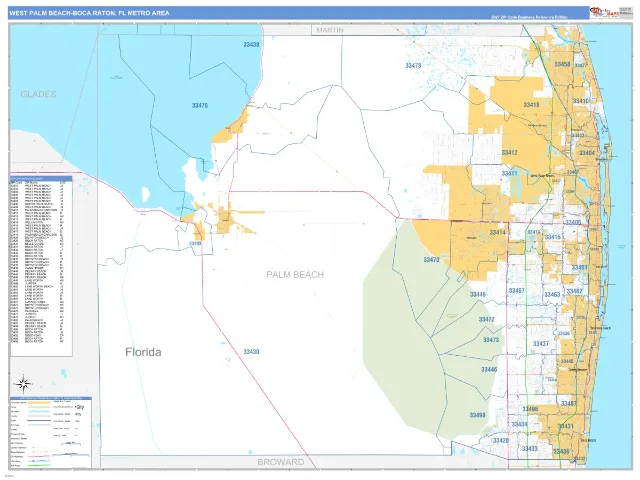Click the GLADES county label
The image size is (640, 480).
pos(38,94)
